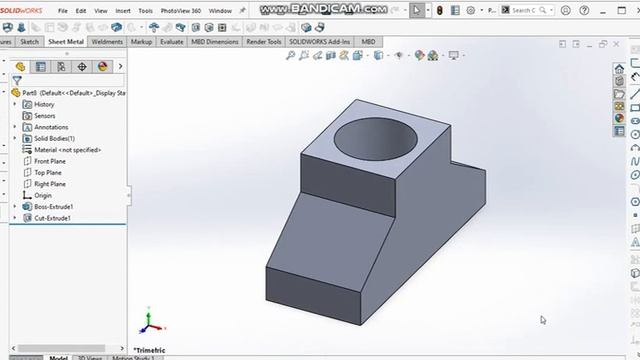The height and width of the screenshot is (360, 640).
Task: Switch to the Sketch tab
Action: [29, 42]
